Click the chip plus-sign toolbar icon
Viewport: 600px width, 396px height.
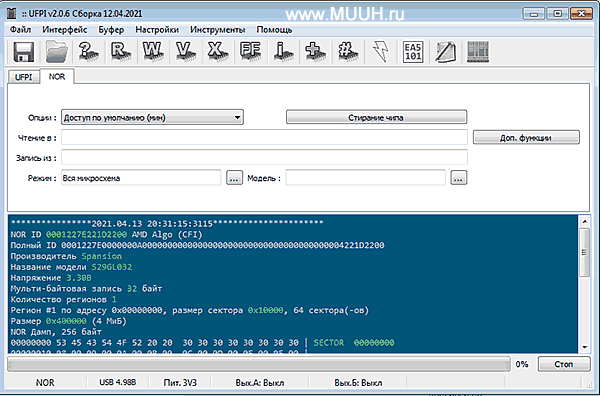tap(315, 52)
